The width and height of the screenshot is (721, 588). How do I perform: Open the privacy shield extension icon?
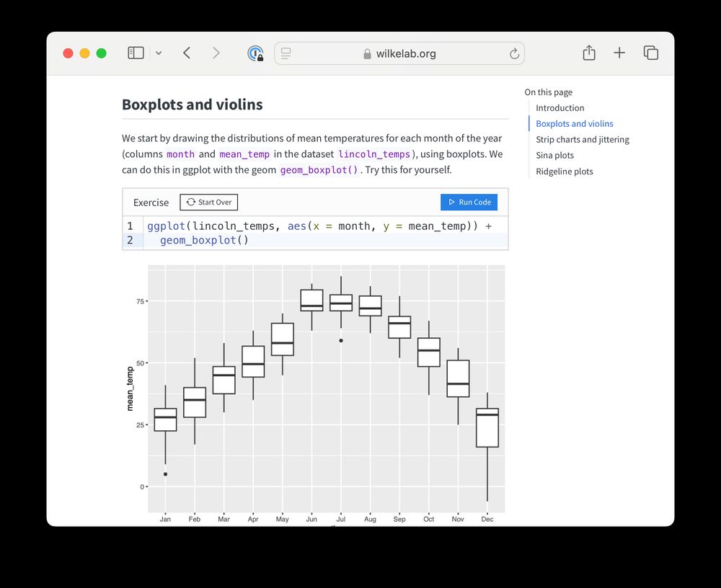point(255,53)
